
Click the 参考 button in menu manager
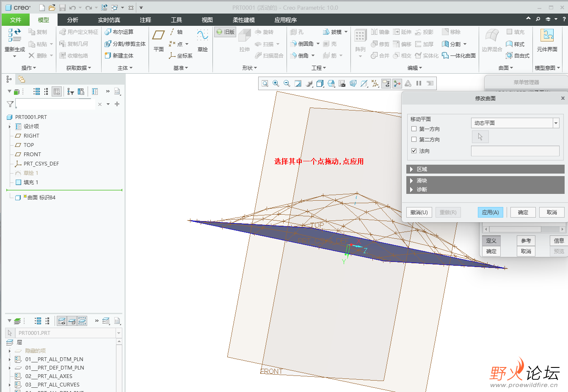(x=526, y=240)
